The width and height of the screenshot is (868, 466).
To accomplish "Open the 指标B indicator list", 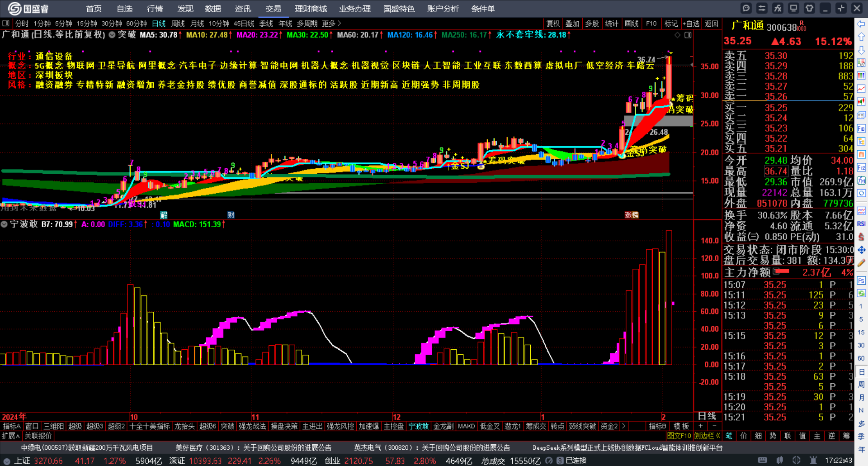I will [x=657, y=426].
